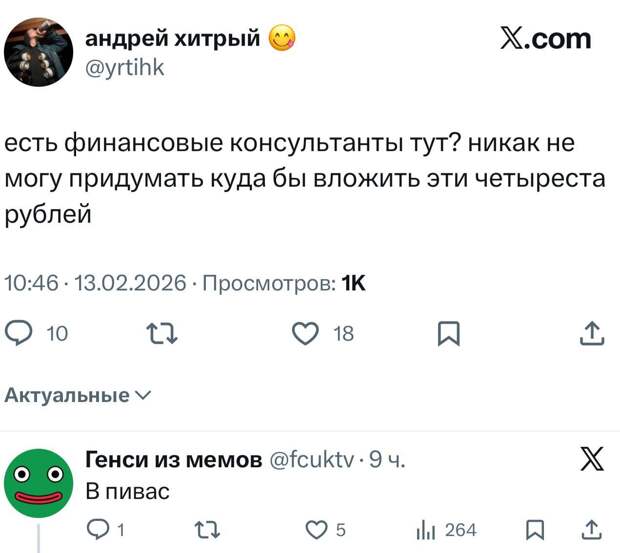620x553 pixels.
Task: Expand the Актуальные sort dropdown
Action: tap(78, 396)
